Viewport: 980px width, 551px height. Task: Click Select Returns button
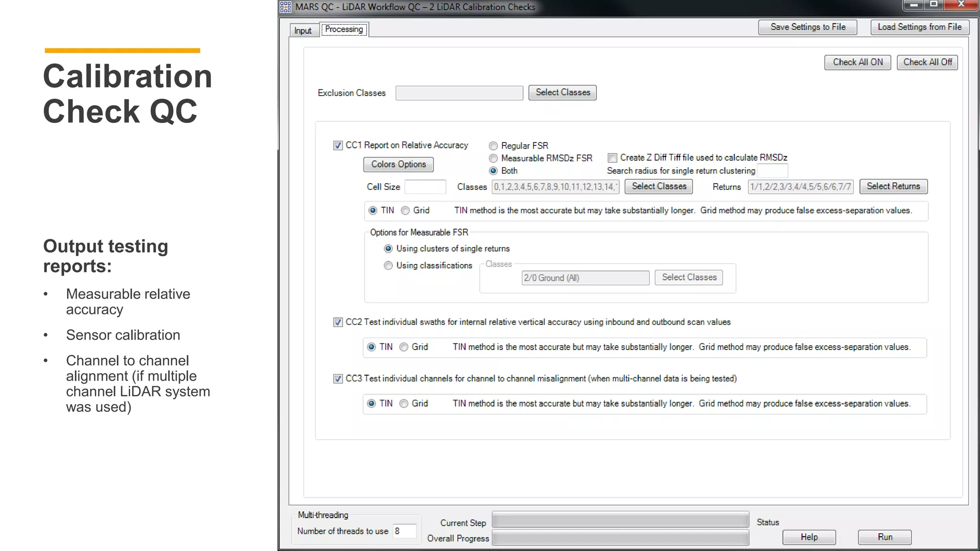click(893, 187)
